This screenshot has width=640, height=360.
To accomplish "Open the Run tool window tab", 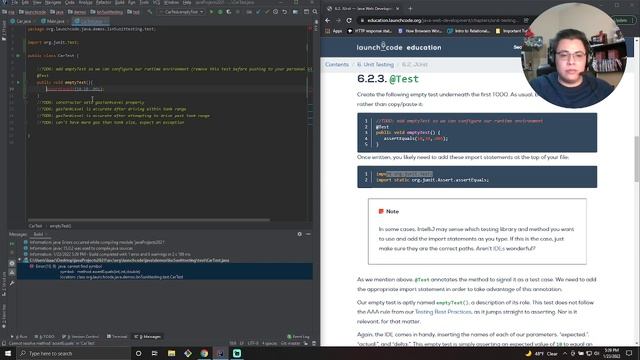I will pyautogui.click(x=19, y=337).
